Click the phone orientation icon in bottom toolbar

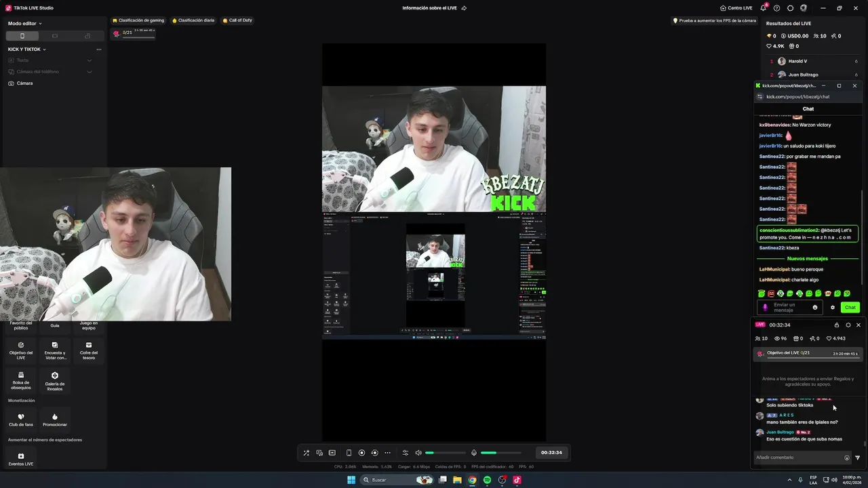pos(349,453)
